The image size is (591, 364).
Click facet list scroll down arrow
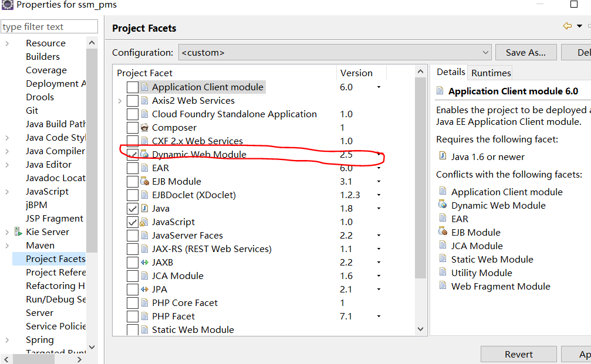click(x=421, y=329)
